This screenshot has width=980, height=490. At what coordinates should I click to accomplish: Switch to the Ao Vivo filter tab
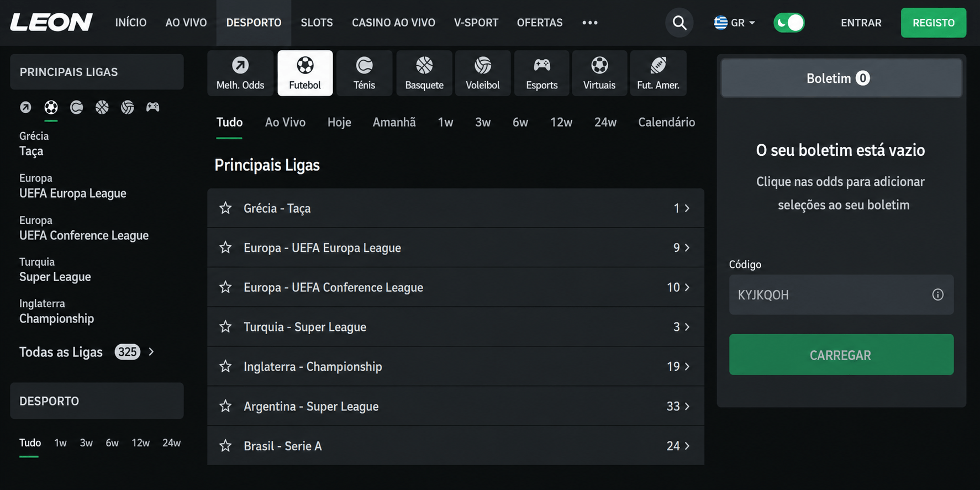pos(285,122)
